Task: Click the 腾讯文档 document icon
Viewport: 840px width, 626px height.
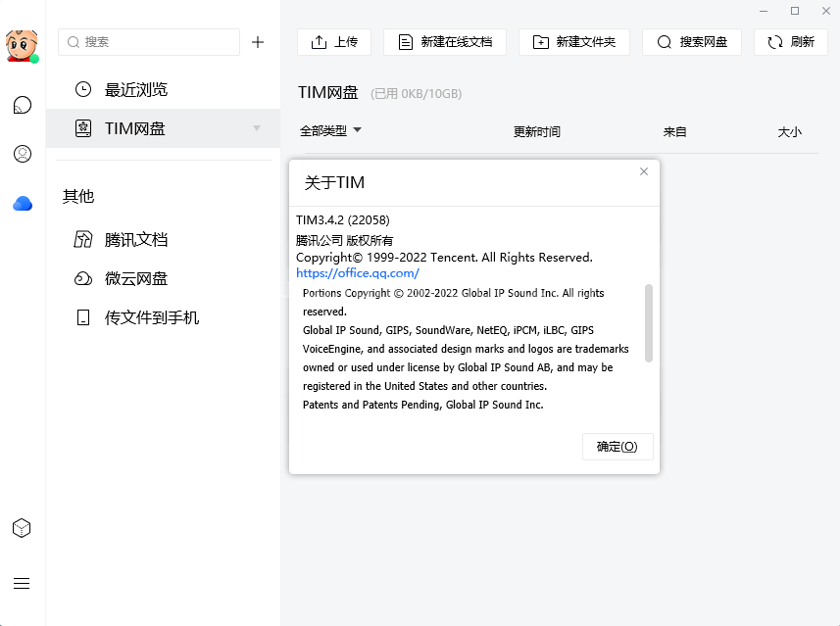Action: 83,239
